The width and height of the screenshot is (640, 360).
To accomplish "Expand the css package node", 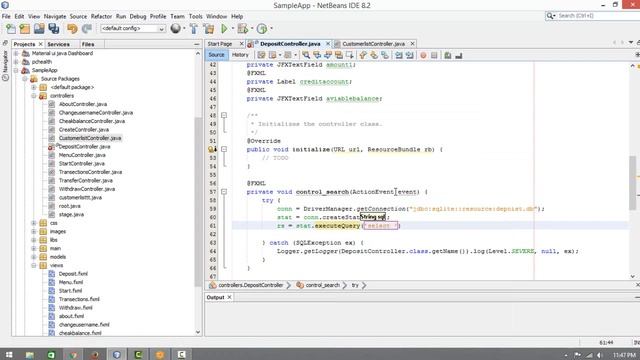I will [x=34, y=223].
